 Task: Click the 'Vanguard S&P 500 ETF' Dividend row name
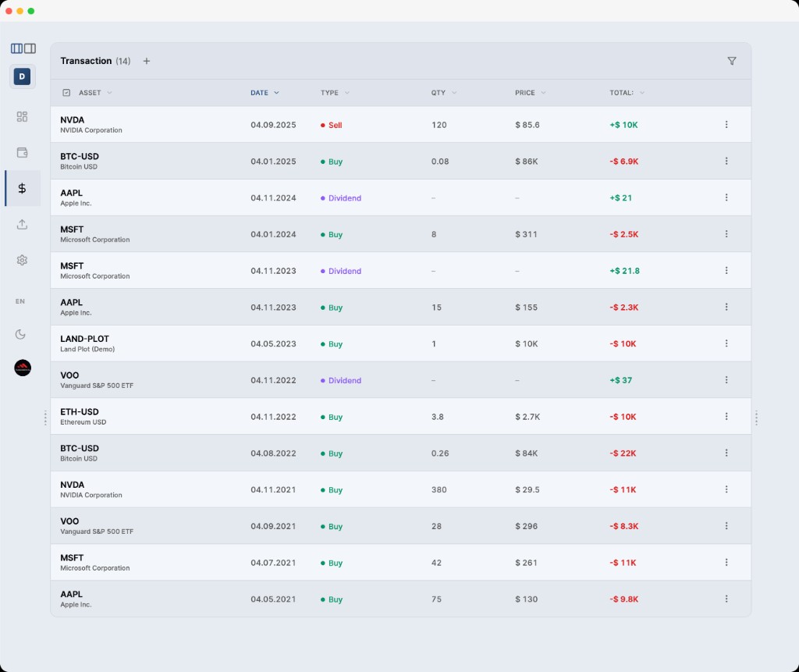coord(97,386)
